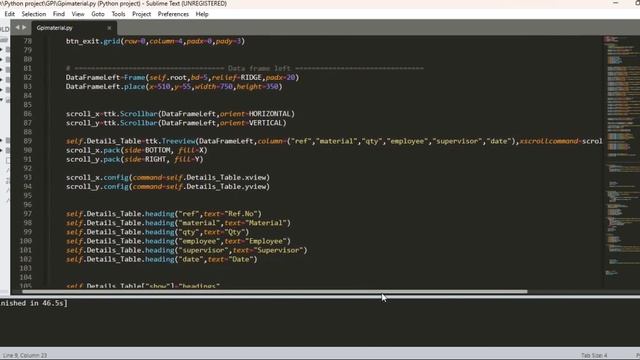
Task: Click the heading "Qty" line 99
Action: coord(157,232)
